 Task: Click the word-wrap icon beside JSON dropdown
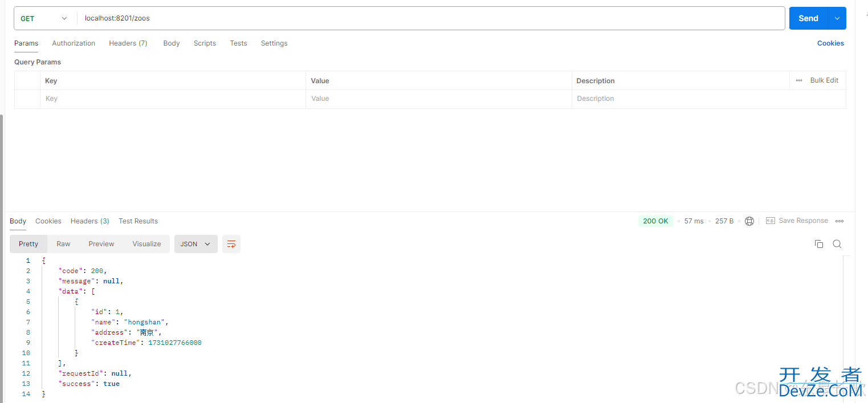pyautogui.click(x=231, y=244)
